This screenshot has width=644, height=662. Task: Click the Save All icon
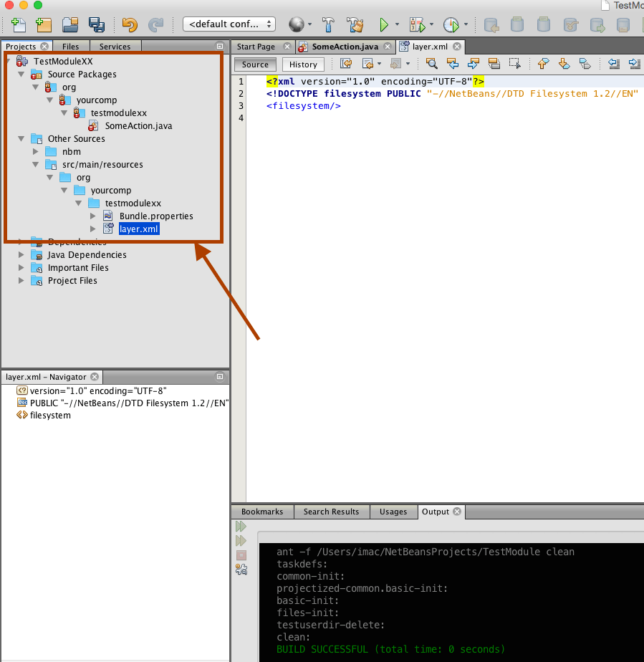tap(96, 25)
